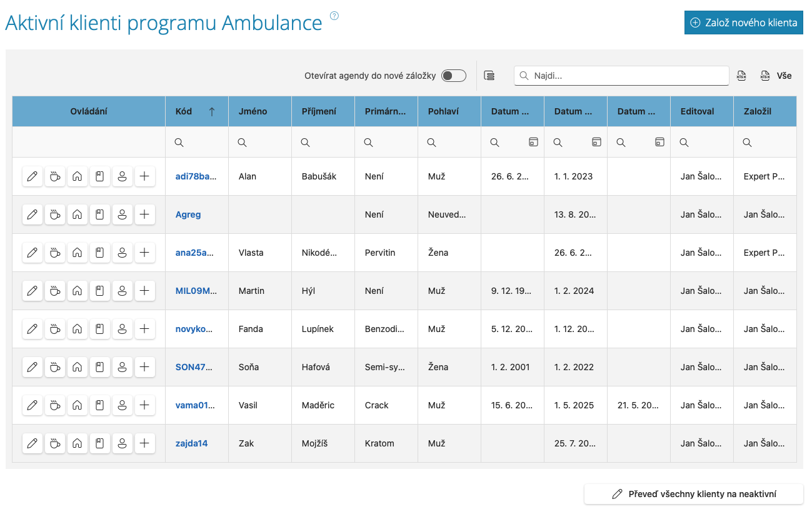Sort by the Pohlaví column header
Viewport: 812px width, 514px height.
pyautogui.click(x=449, y=111)
